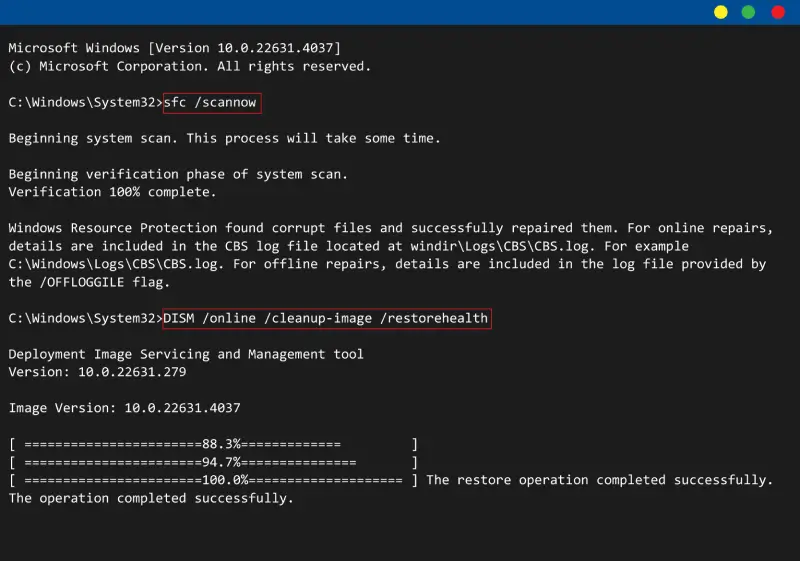
Task: Click the "Verification 100% complete." text
Action: [x=112, y=192]
